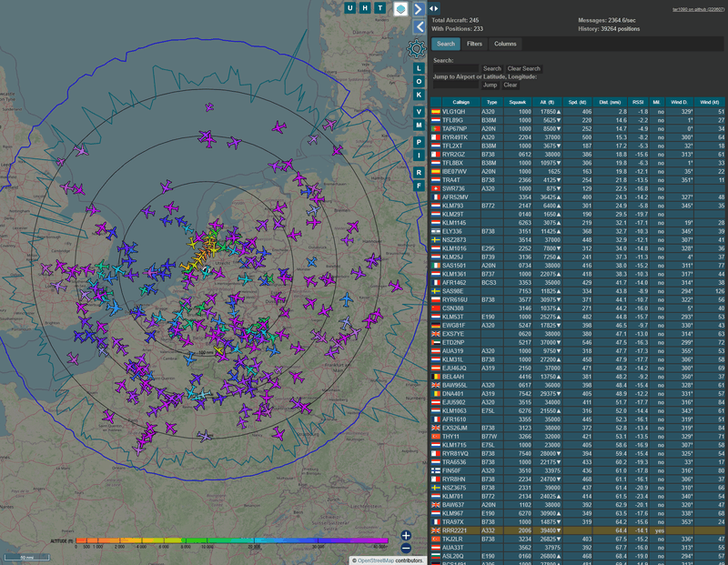Click the H button on map toolbar
This screenshot has width=728, height=565.
point(366,8)
